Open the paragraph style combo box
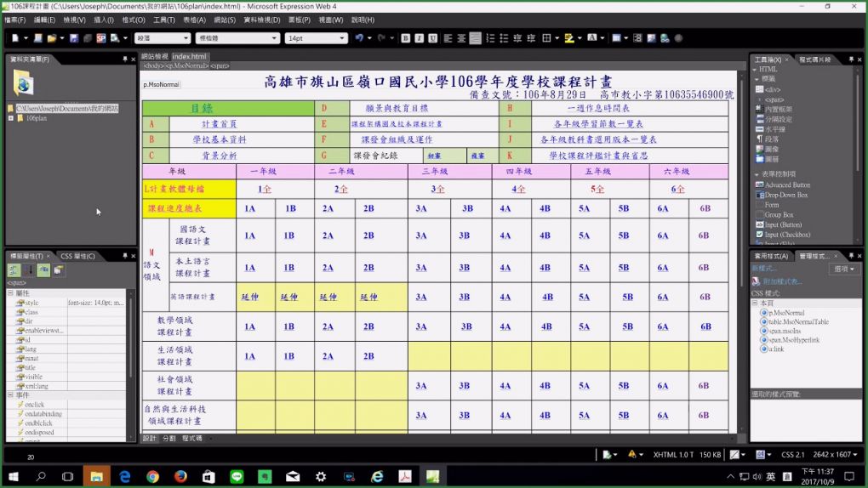The width and height of the screenshot is (868, 488). (163, 38)
